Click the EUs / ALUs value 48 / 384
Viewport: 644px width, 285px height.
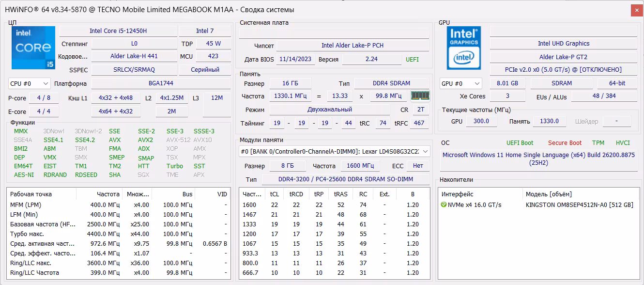coord(604,96)
